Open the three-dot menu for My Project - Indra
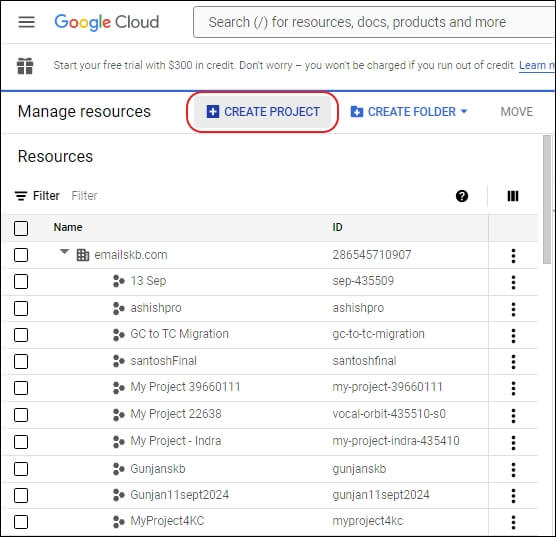The width and height of the screenshot is (556, 537). 513,442
